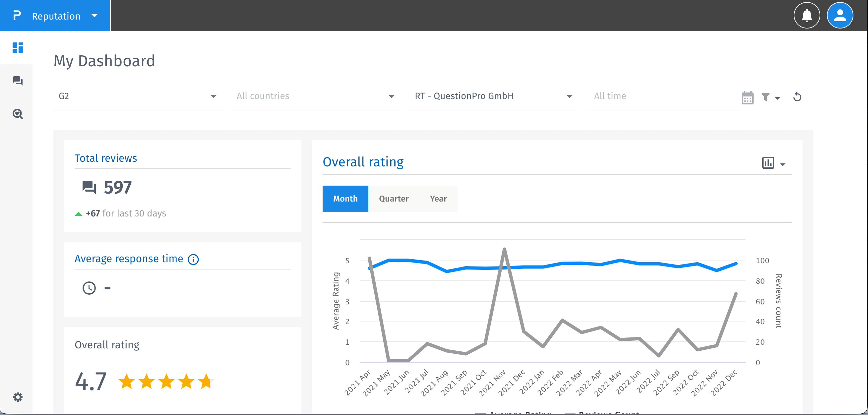Open the calendar date picker icon
The width and height of the screenshot is (868, 415).
click(x=747, y=98)
